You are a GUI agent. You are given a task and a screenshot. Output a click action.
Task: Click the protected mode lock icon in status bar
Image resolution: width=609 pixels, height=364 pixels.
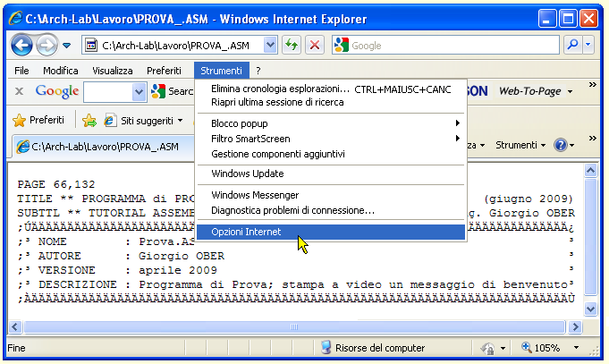pyautogui.click(x=487, y=348)
